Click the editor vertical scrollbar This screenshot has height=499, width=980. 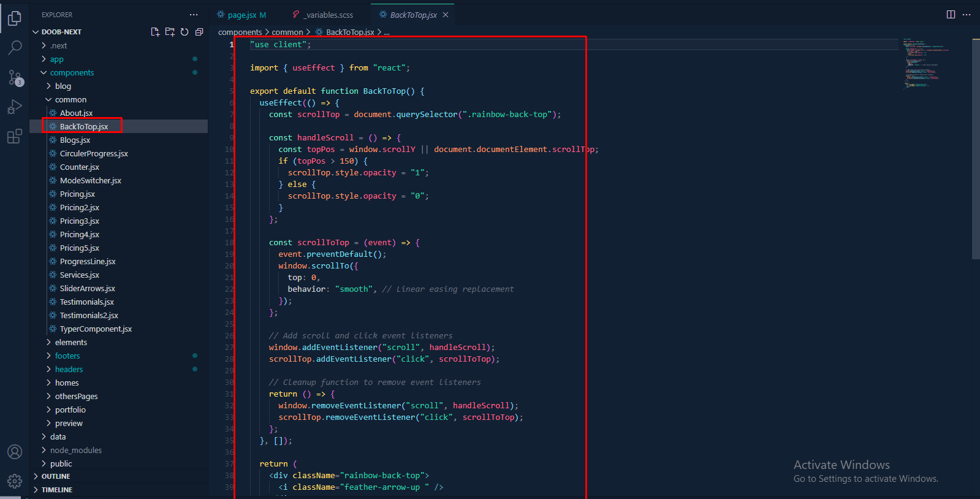976,149
